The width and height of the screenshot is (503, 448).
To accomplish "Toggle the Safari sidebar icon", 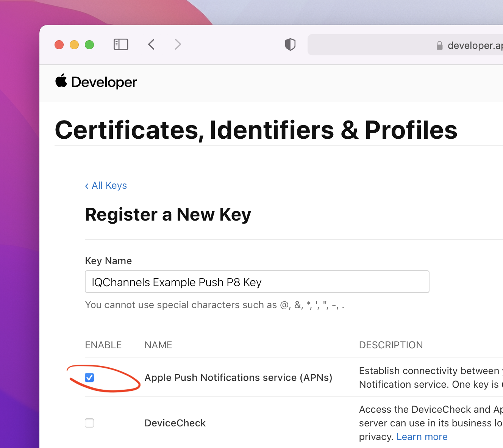I will point(121,45).
